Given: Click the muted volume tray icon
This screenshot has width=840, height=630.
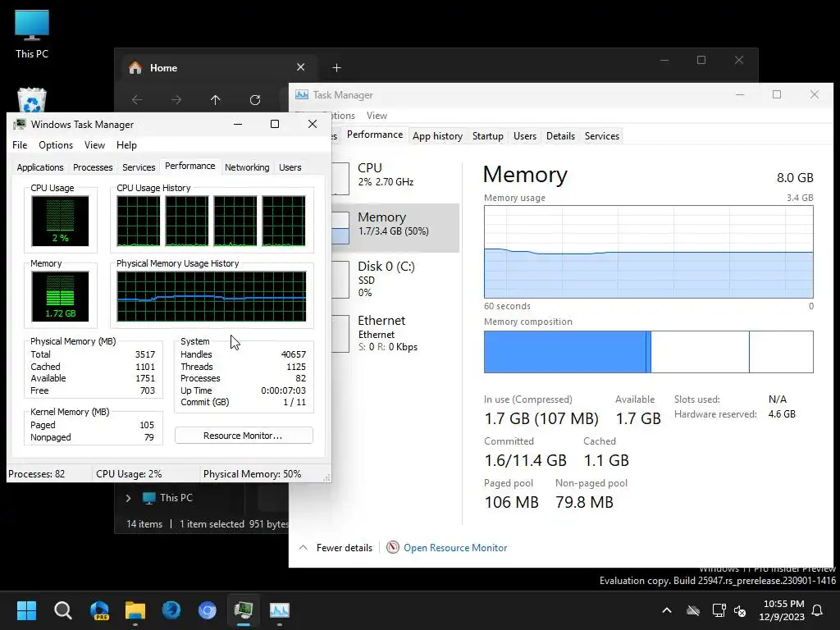Looking at the screenshot, I should tap(741, 610).
